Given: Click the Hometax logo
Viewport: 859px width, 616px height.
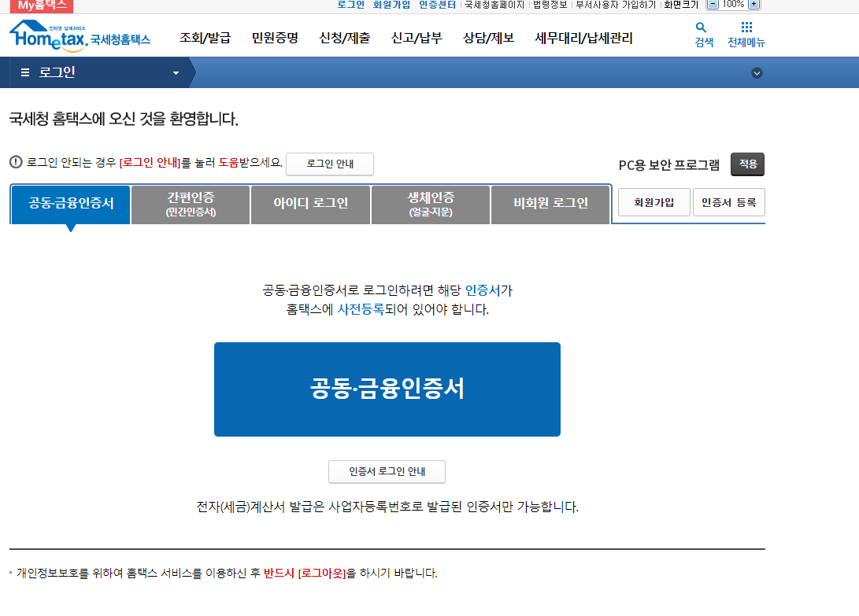Looking at the screenshot, I should point(80,36).
